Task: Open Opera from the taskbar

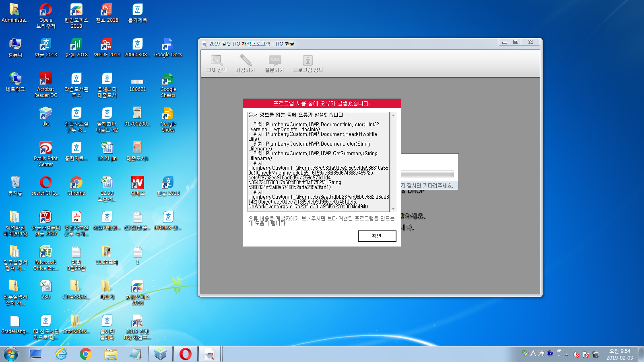Action: (x=185, y=354)
